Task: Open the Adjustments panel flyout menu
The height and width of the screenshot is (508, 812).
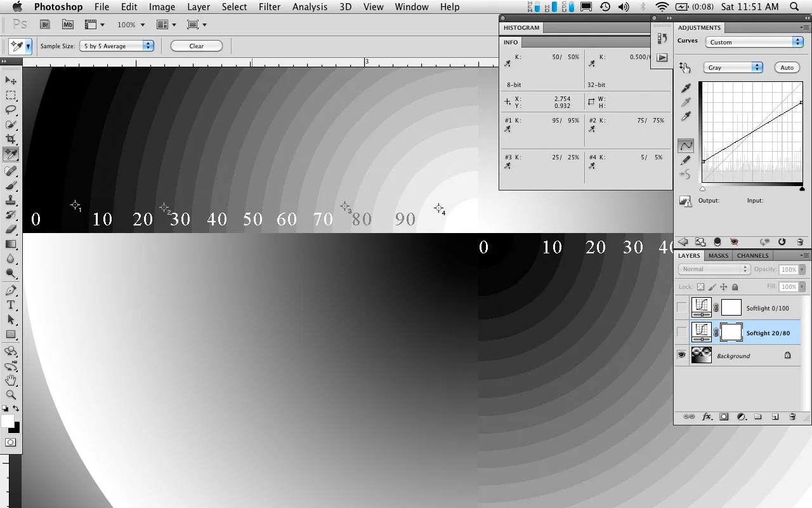Action: point(804,28)
